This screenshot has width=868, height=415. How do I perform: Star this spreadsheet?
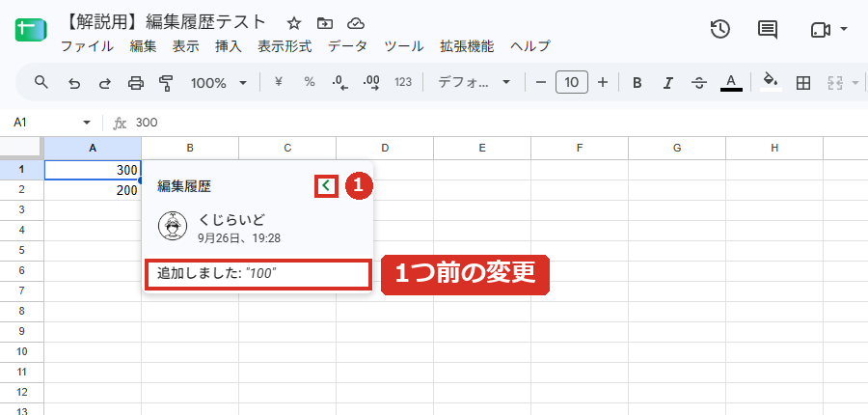coord(294,23)
